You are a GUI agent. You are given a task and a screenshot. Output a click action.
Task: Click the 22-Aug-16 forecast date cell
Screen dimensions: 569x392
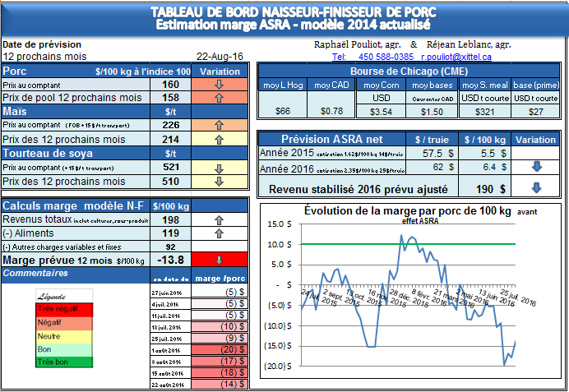pyautogui.click(x=220, y=57)
